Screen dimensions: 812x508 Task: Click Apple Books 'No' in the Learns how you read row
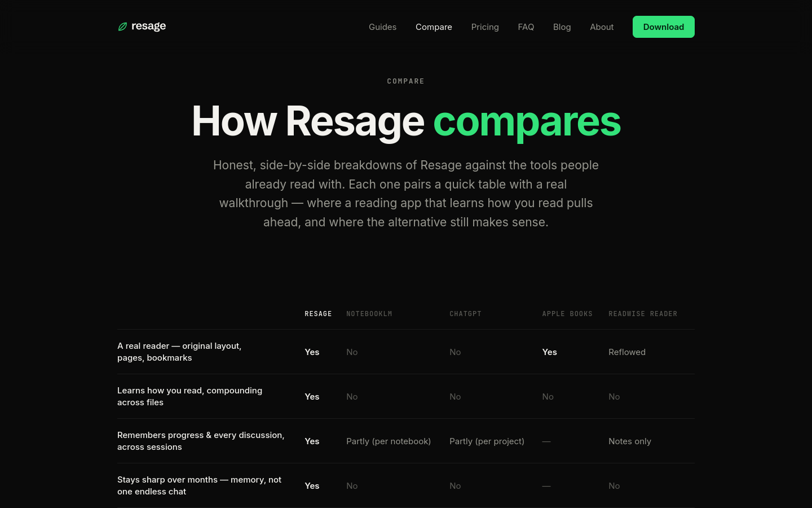(548, 396)
